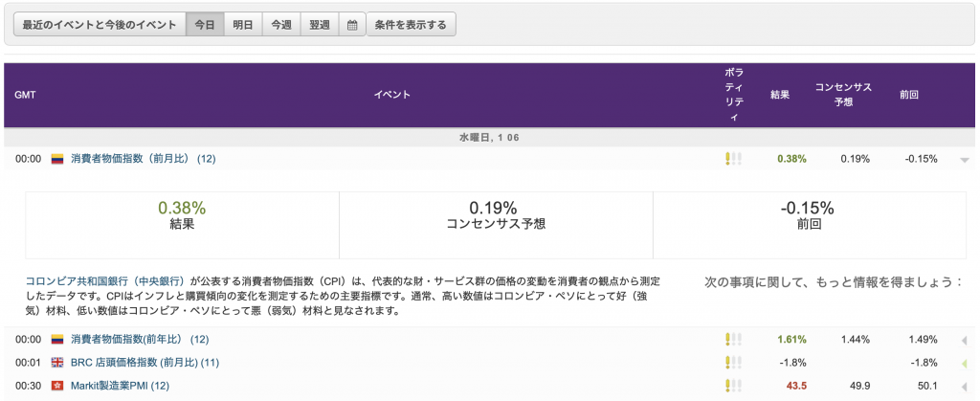Click the 水曜日, 1 06 date row
This screenshot has height=401, width=980.
489,138
